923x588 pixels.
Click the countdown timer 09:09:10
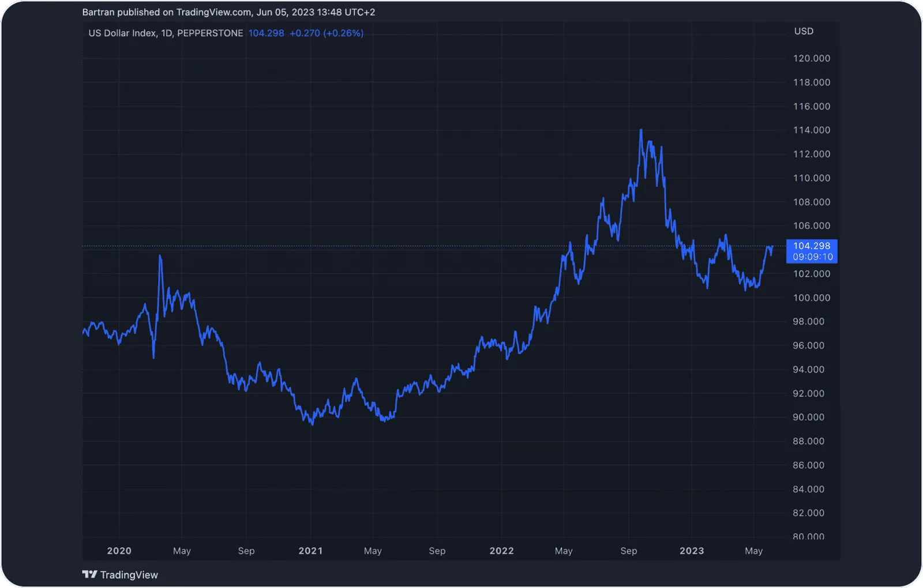tap(813, 257)
